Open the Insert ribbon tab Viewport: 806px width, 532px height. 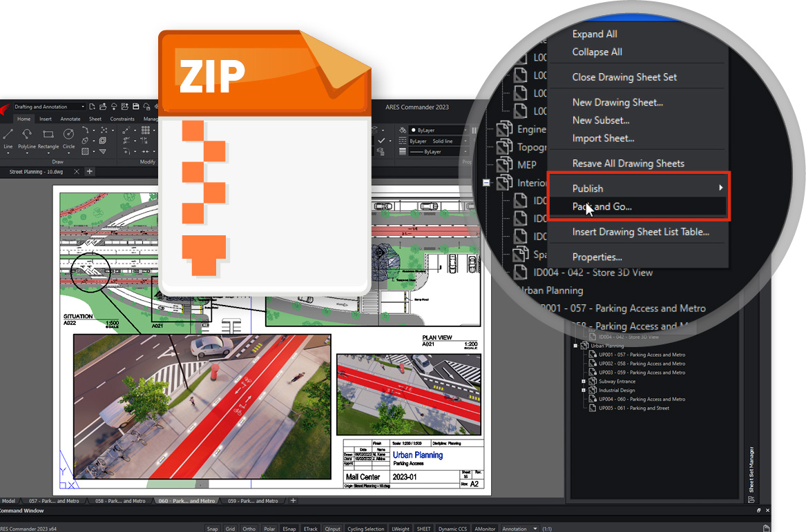click(45, 119)
